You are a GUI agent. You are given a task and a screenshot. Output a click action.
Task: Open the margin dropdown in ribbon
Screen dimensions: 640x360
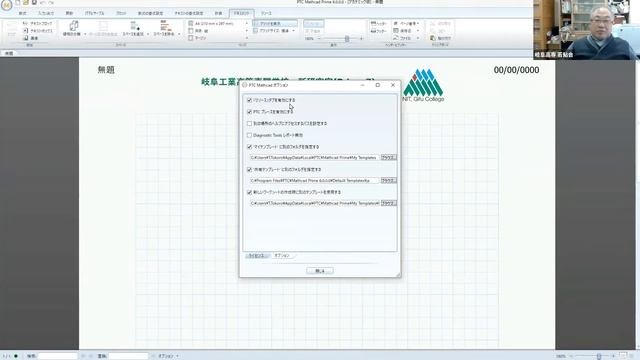coord(247,38)
